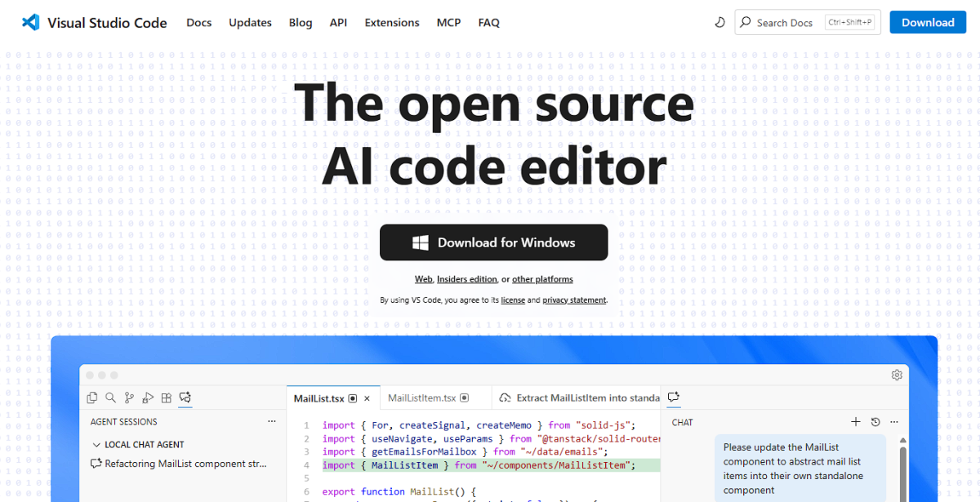Open Agent Sessions more actions menu

coord(272,422)
